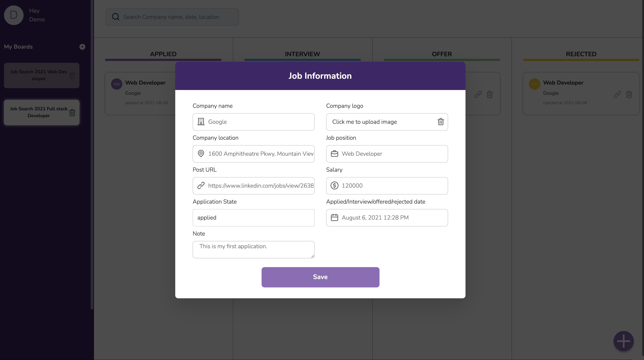
Task: Open the date picker for the applied date
Action: coord(387,218)
